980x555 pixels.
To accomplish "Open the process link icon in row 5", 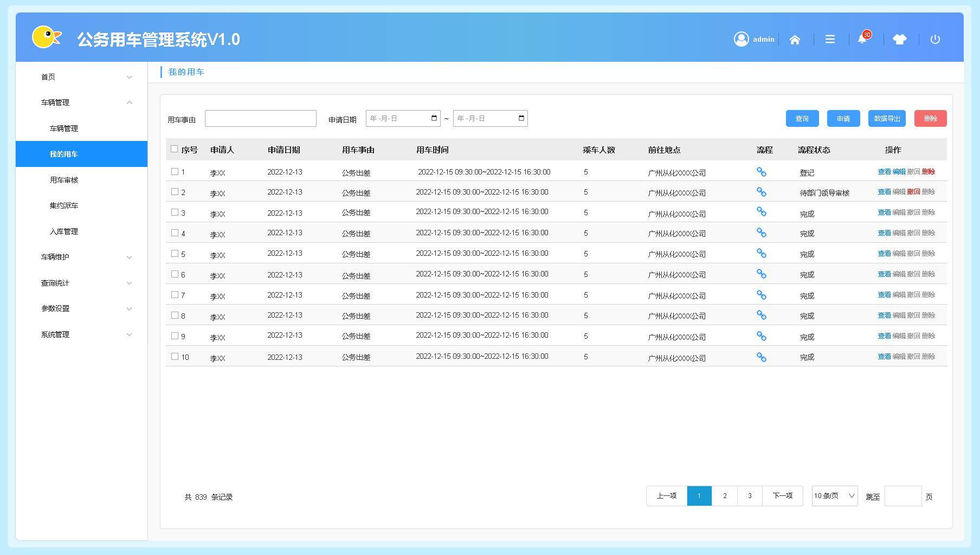I will point(762,254).
